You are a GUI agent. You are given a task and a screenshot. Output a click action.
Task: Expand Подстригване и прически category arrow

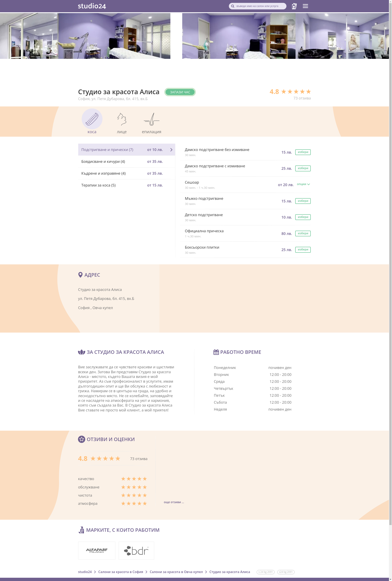171,150
